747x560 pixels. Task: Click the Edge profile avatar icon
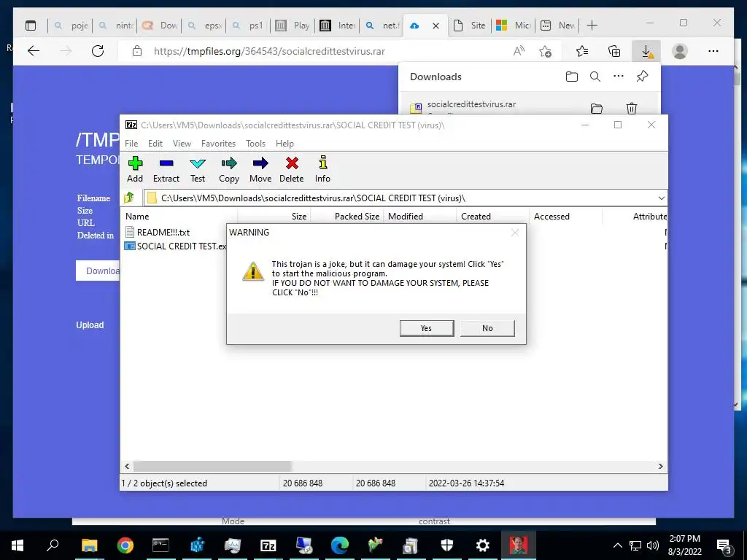[x=680, y=51]
